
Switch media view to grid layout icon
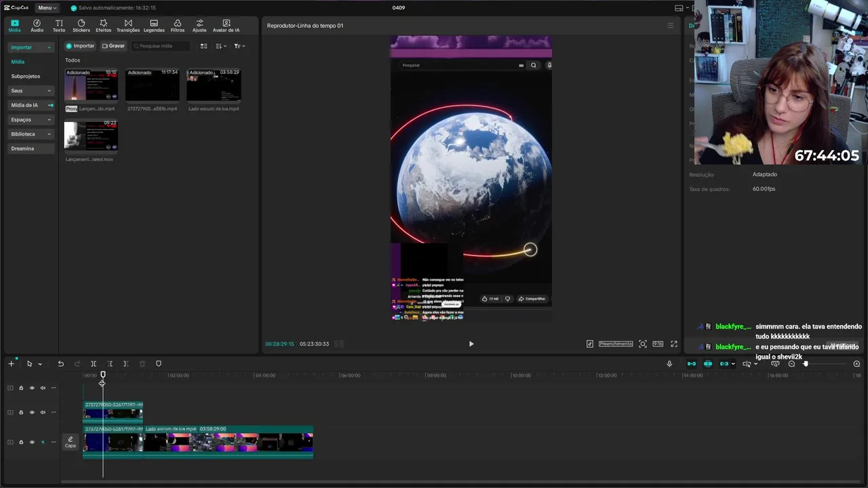pos(203,46)
